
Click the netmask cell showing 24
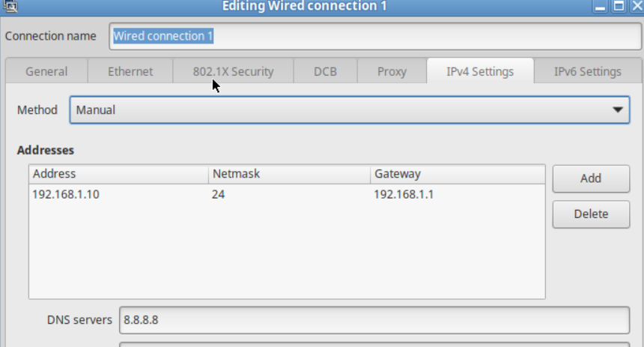coord(219,194)
